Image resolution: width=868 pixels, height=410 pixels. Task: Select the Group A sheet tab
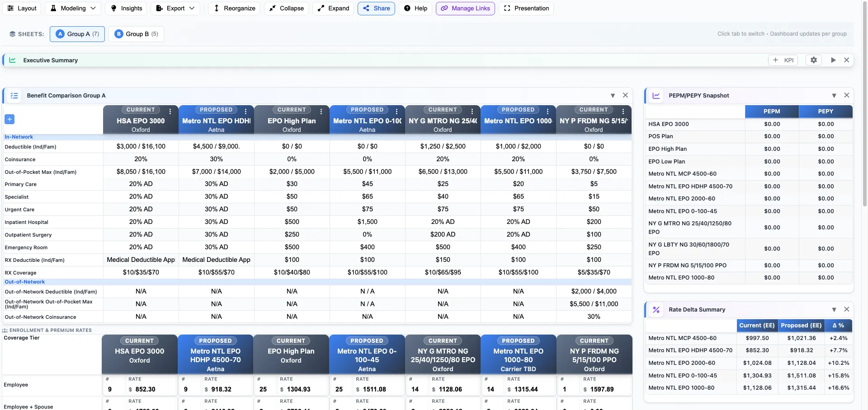[77, 34]
